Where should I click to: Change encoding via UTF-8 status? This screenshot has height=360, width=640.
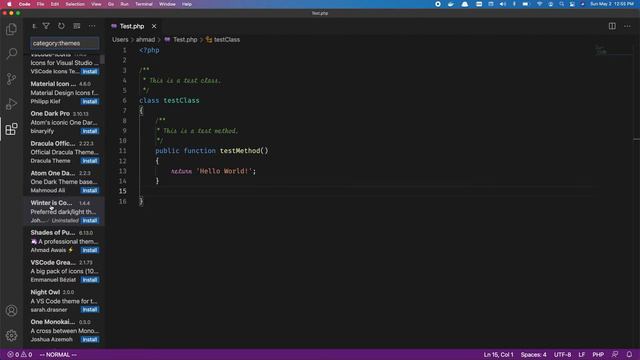point(562,355)
